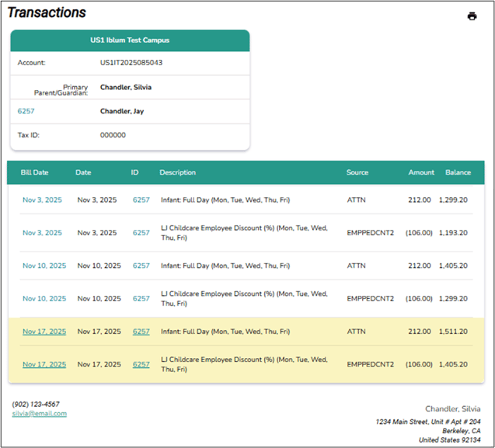Image resolution: width=495 pixels, height=448 pixels.
Task: Open highlighted Nov 17 bill date for Infant: Full Day
Action: pos(44,332)
